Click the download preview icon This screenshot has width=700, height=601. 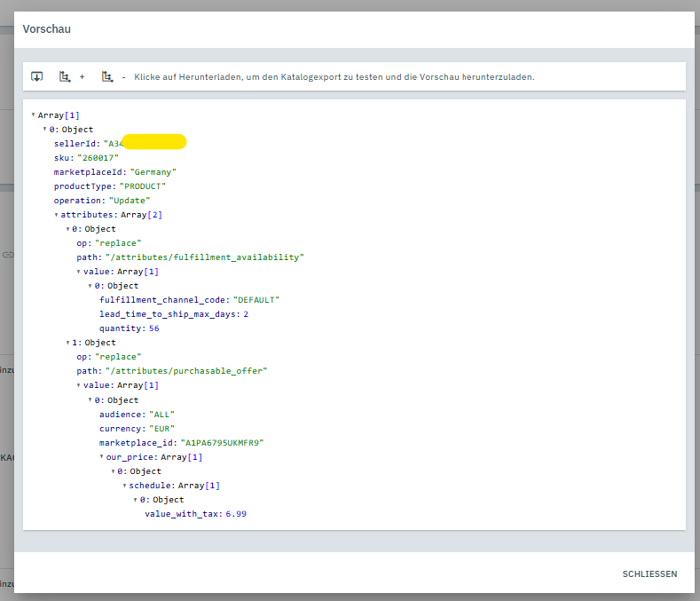[x=37, y=76]
